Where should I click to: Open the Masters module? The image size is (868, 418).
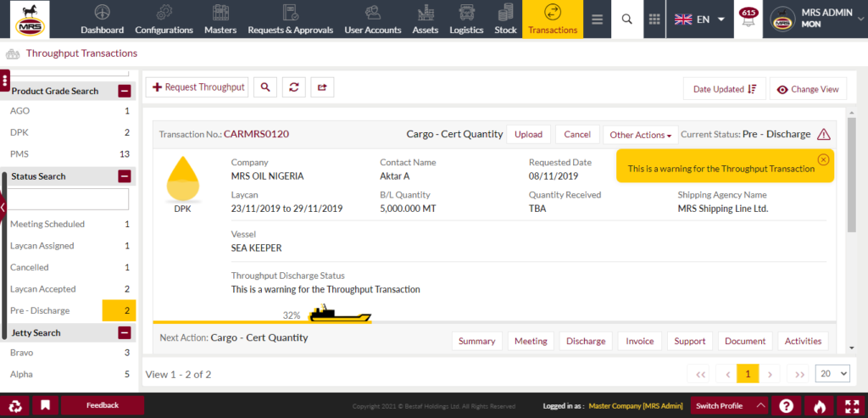click(220, 20)
